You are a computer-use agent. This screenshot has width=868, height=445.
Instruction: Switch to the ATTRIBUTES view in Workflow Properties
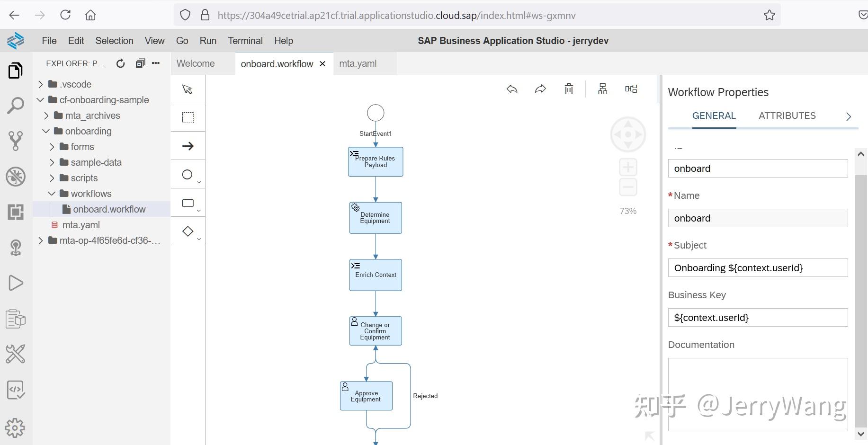point(787,116)
